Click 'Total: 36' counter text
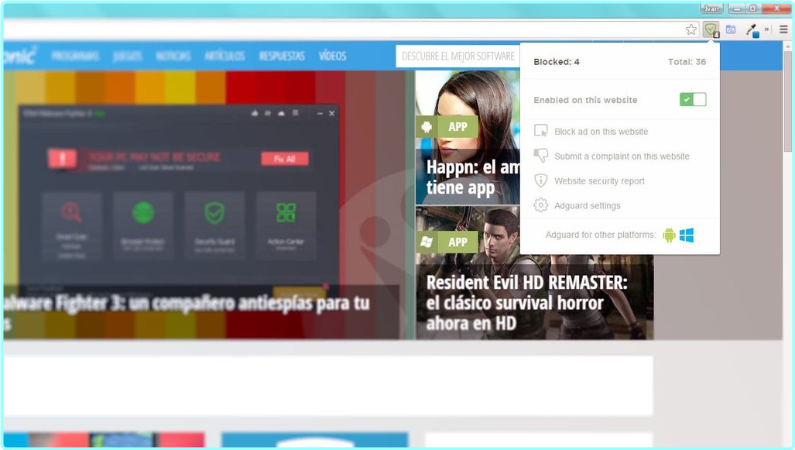795x450 pixels. (686, 62)
